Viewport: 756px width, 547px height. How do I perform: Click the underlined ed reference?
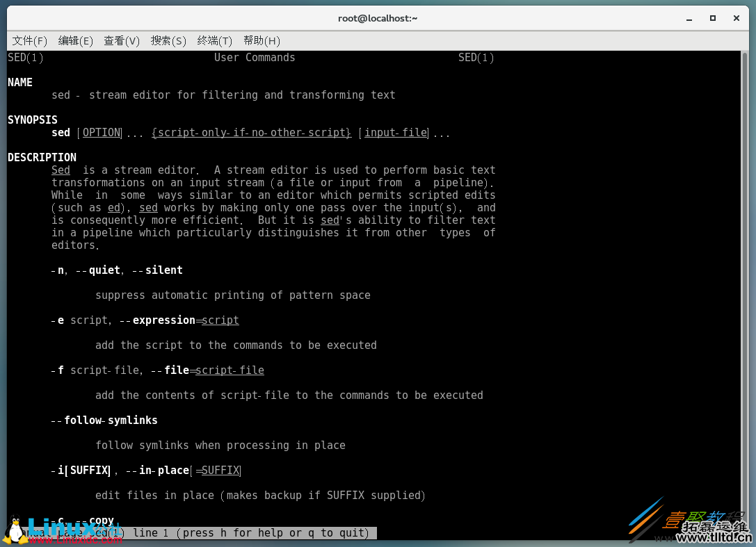tap(113, 207)
